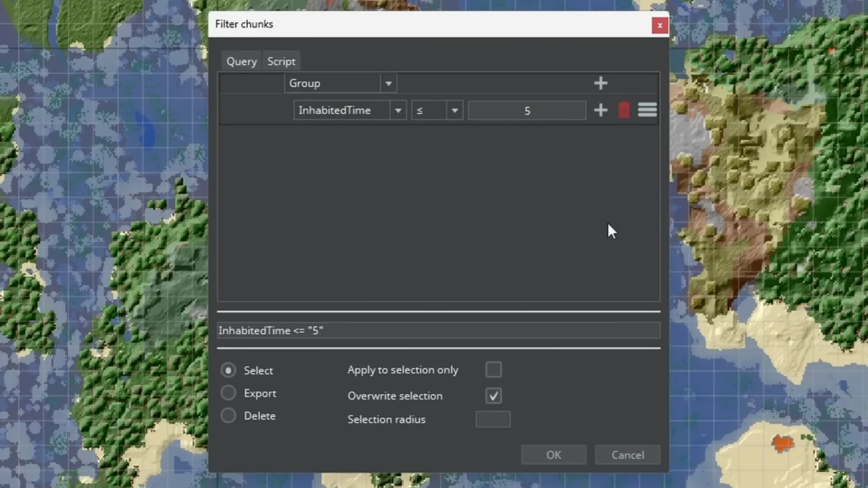Choose the Delete radio option
Image resolution: width=868 pixels, height=488 pixels.
(x=228, y=415)
